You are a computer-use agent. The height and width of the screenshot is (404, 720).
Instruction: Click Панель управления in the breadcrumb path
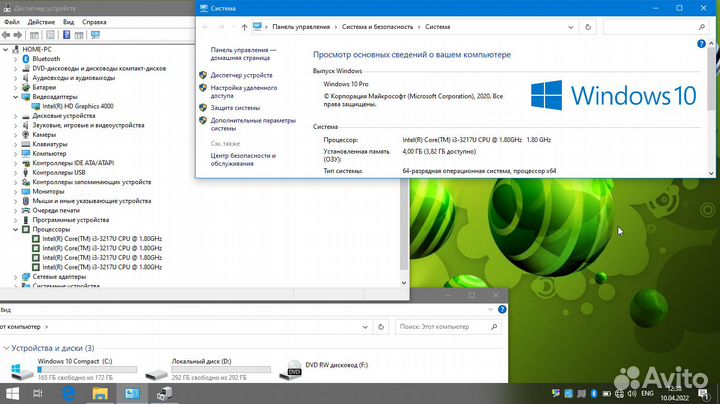point(301,27)
